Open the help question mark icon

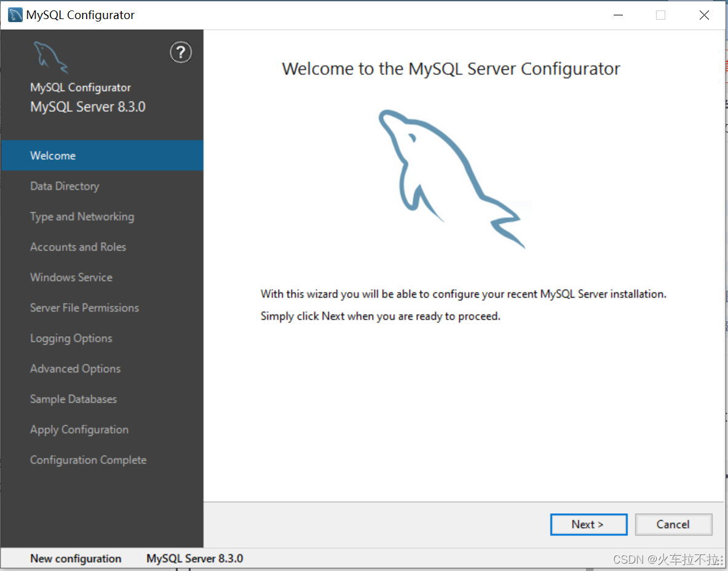[x=181, y=52]
